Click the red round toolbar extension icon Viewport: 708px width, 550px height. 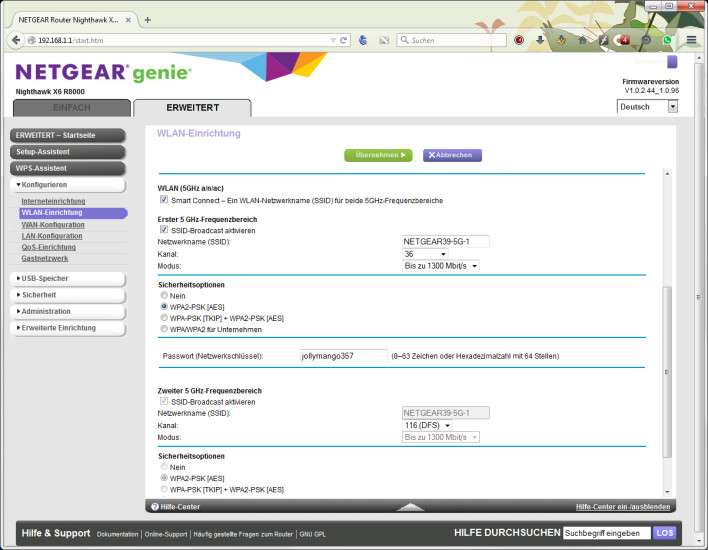point(519,40)
